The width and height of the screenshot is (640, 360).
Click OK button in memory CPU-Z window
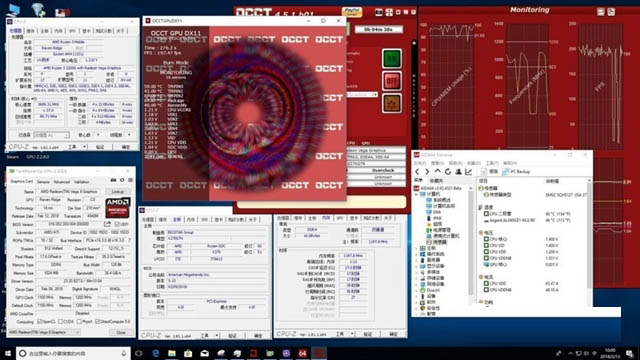pos(393,334)
